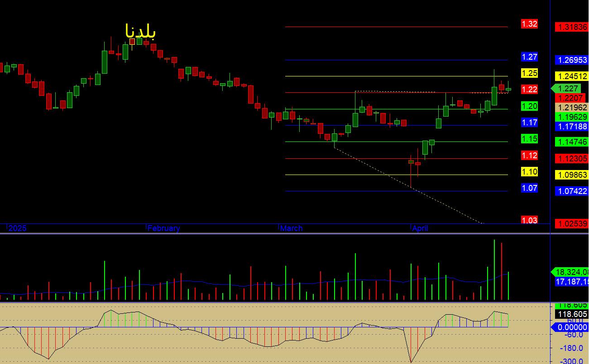Viewport: 589px width, 364px height.
Task: Click the 1.14746 price axis value
Action: (572, 142)
